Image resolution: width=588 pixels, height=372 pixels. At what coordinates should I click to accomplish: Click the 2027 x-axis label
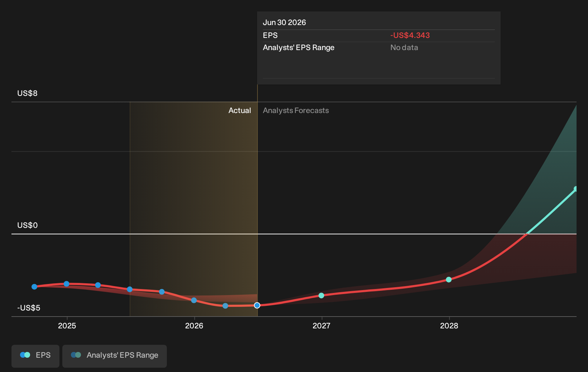pyautogui.click(x=322, y=325)
